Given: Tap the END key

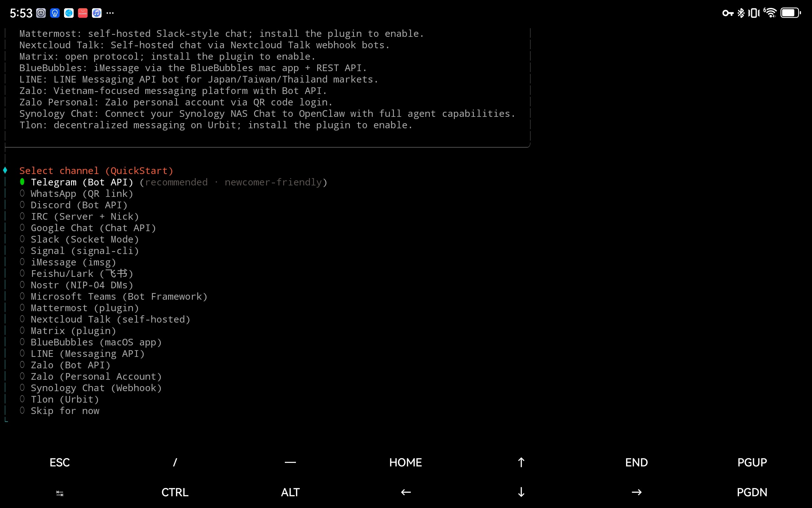Looking at the screenshot, I should (637, 462).
